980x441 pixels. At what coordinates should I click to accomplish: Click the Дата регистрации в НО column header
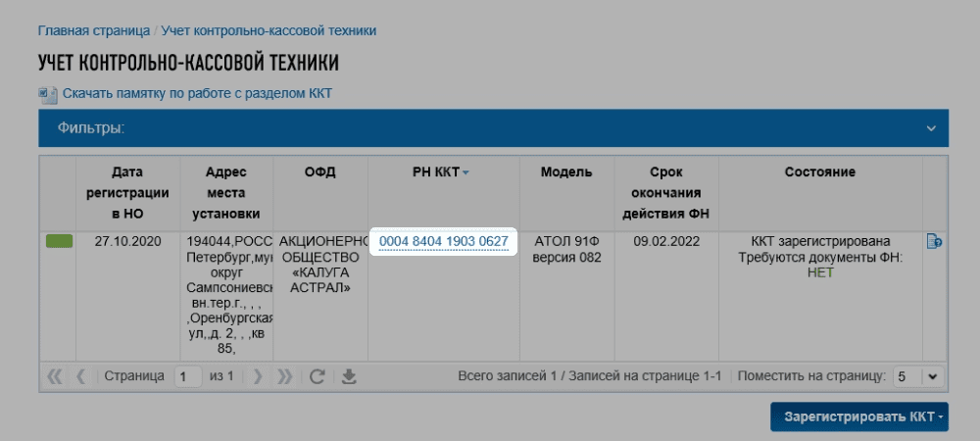[127, 192]
